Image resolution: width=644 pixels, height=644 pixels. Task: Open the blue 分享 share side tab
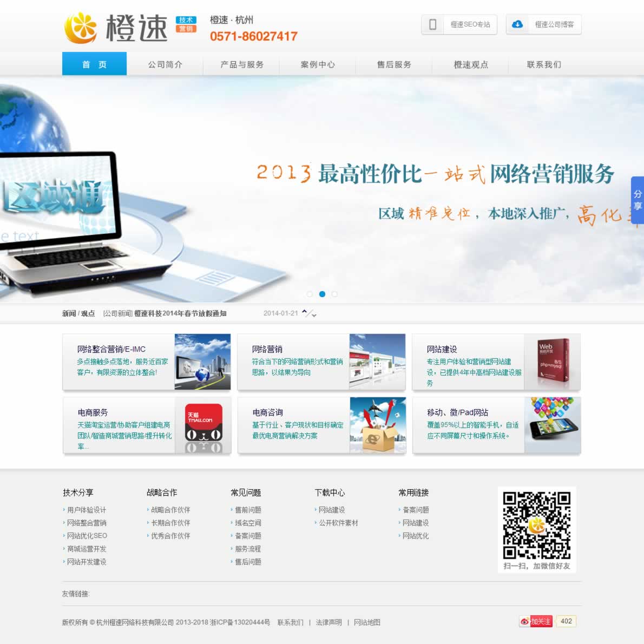(637, 200)
